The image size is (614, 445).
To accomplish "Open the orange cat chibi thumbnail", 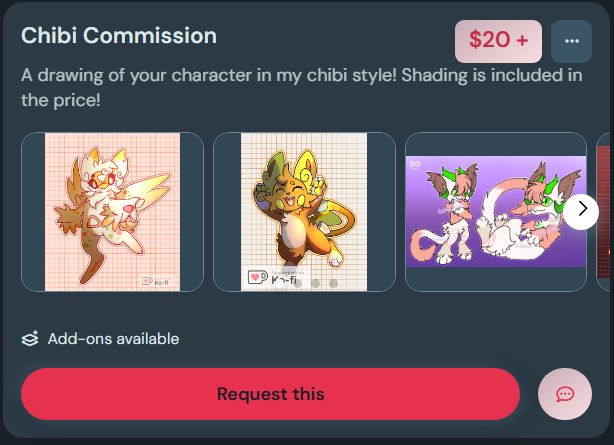I will point(304,212).
